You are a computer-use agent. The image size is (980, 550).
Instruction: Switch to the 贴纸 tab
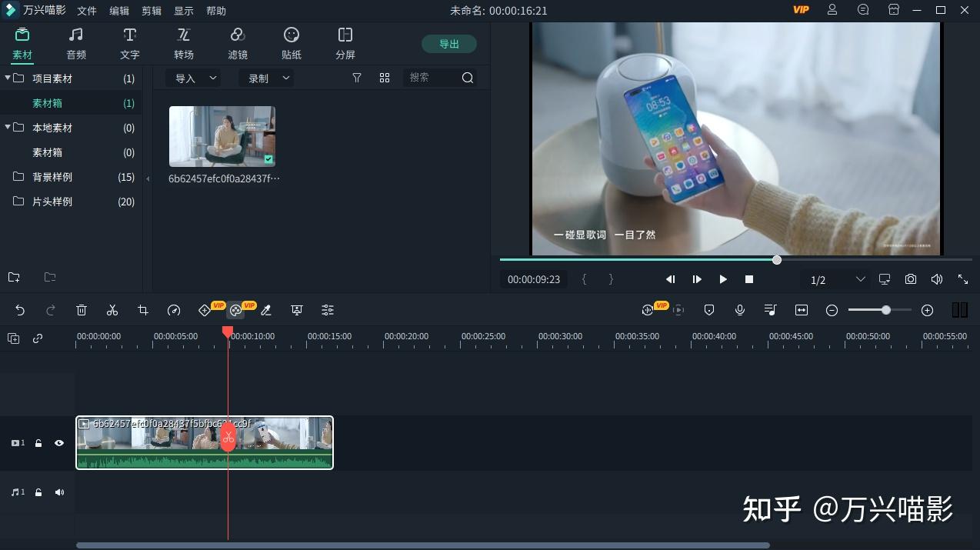[292, 44]
